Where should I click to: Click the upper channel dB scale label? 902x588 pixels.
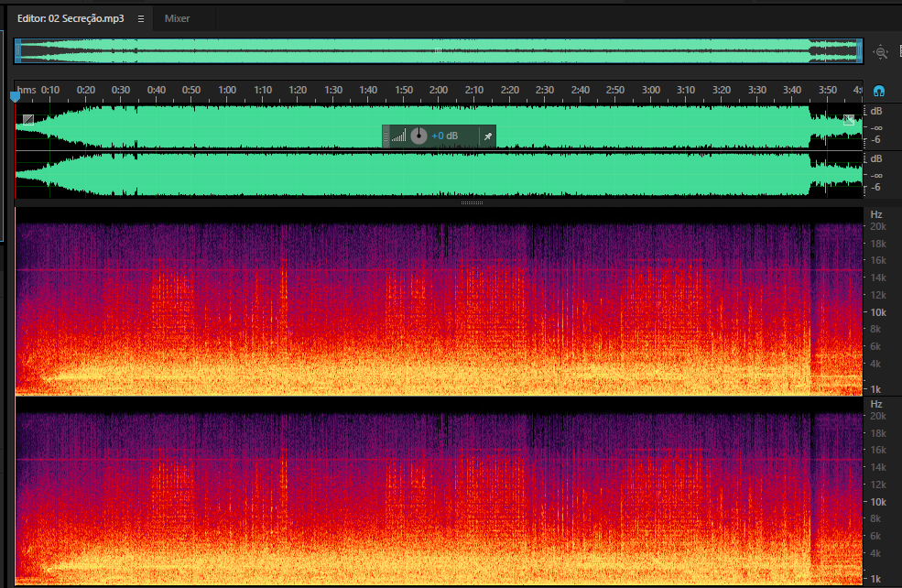[x=876, y=111]
